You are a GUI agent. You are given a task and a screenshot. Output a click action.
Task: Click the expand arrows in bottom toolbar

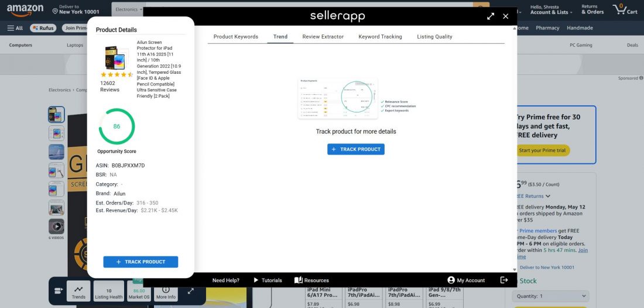191,291
